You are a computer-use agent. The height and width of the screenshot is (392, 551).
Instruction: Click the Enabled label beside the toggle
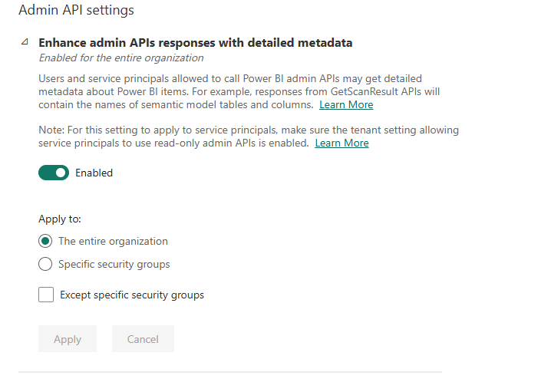[x=94, y=173]
